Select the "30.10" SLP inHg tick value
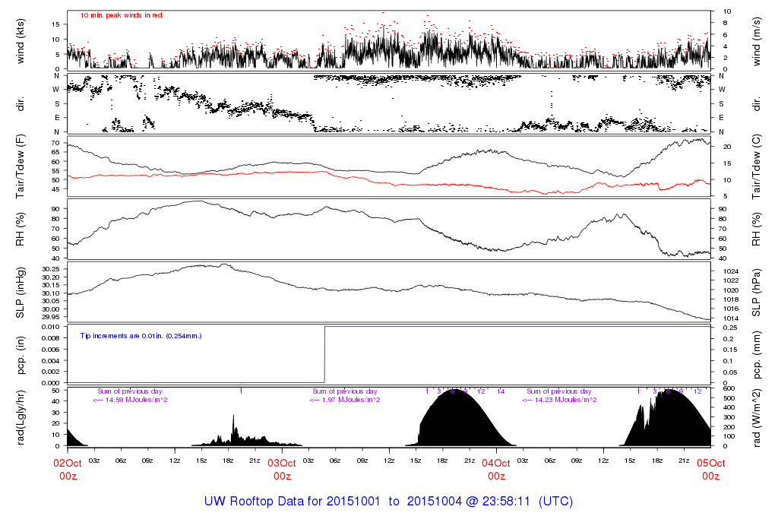This screenshot has height=532, width=778. (x=51, y=293)
